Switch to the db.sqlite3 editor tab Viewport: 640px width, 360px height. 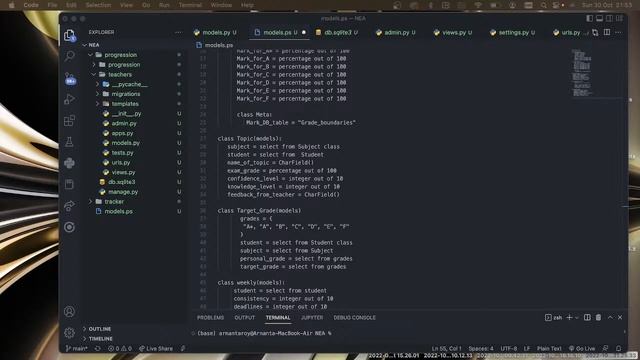coord(337,32)
